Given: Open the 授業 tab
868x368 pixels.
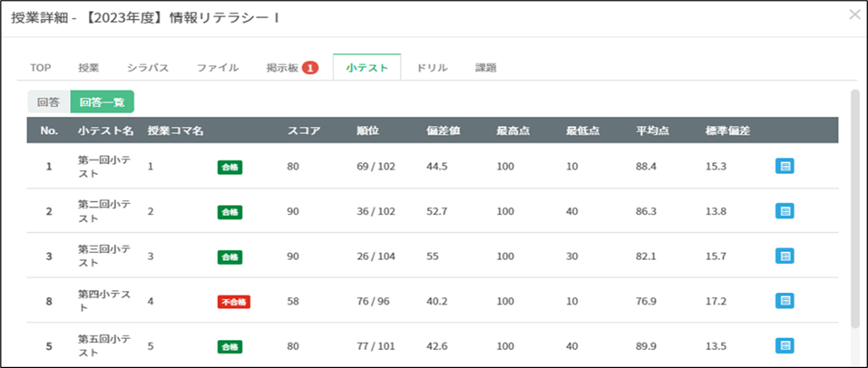Looking at the screenshot, I should [x=89, y=68].
